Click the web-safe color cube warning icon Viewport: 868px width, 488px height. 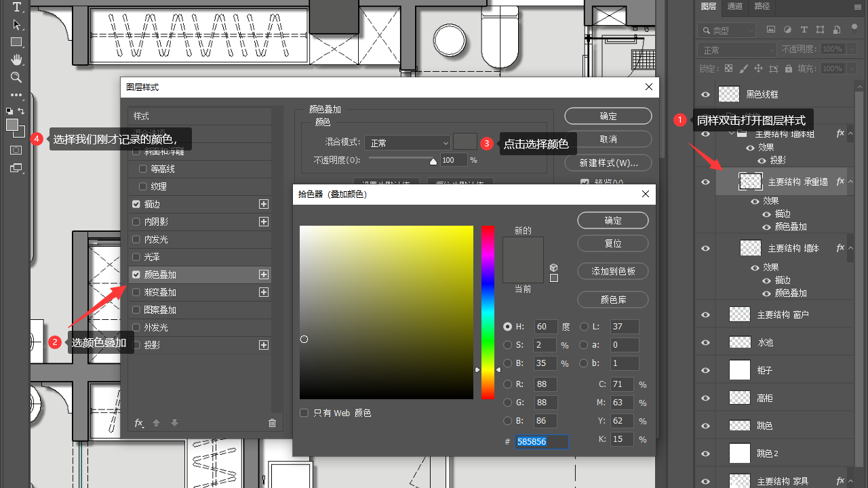tap(554, 267)
